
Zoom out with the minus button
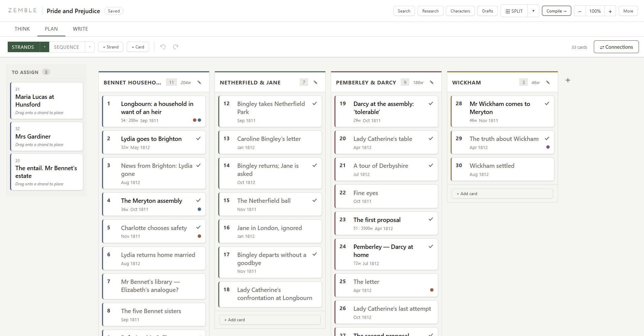point(580,11)
